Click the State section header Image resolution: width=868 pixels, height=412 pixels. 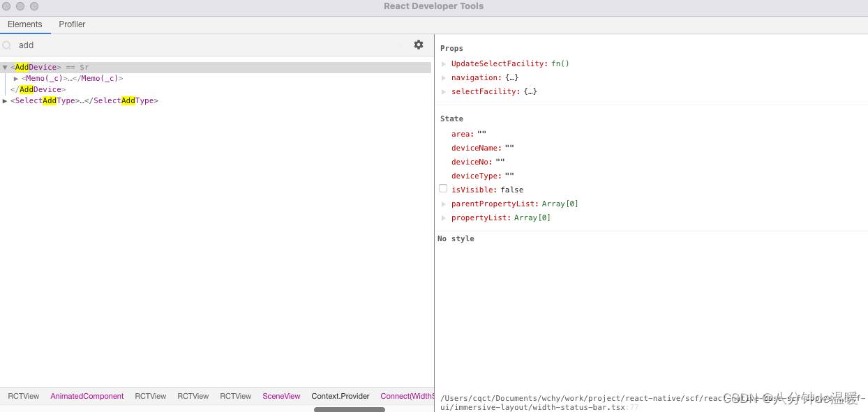point(451,119)
